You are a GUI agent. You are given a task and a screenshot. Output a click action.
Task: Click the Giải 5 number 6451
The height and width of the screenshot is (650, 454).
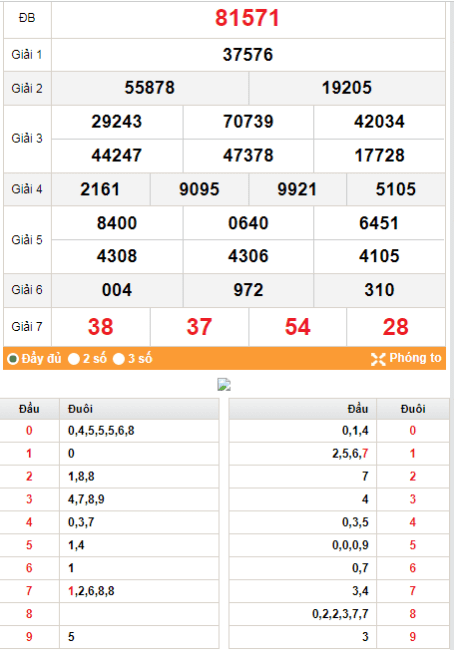click(x=379, y=223)
